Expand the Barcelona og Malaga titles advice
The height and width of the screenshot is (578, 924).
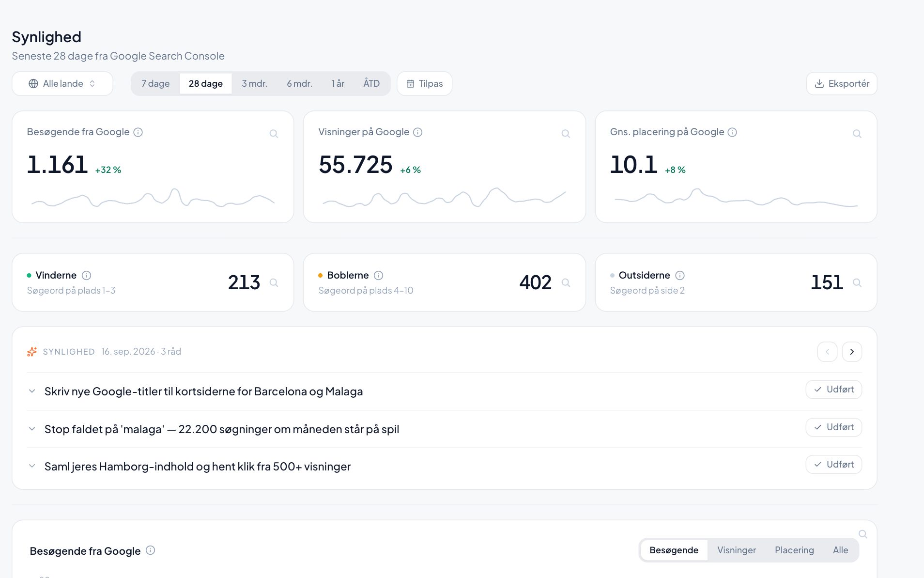pos(32,391)
